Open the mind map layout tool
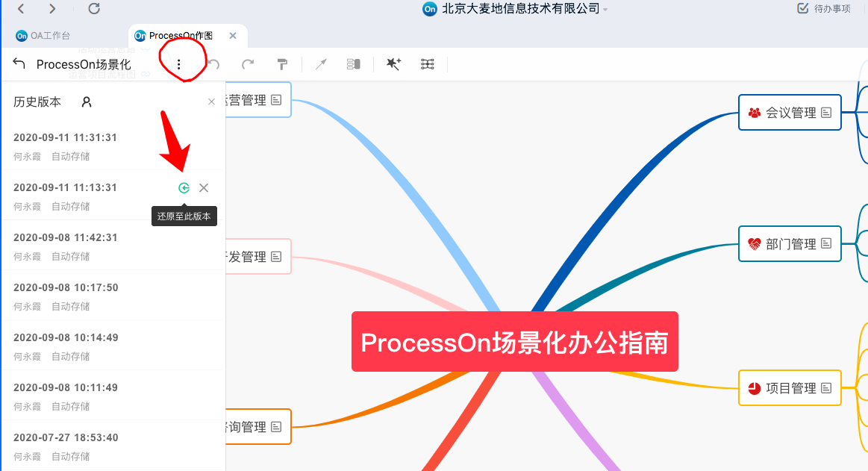Viewport: 868px width, 471px height. [x=428, y=64]
